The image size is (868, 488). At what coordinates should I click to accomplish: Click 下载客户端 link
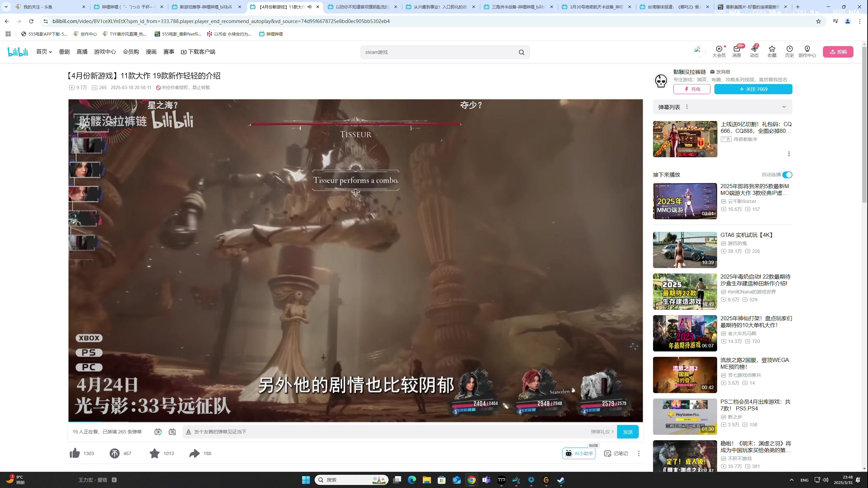point(198,52)
